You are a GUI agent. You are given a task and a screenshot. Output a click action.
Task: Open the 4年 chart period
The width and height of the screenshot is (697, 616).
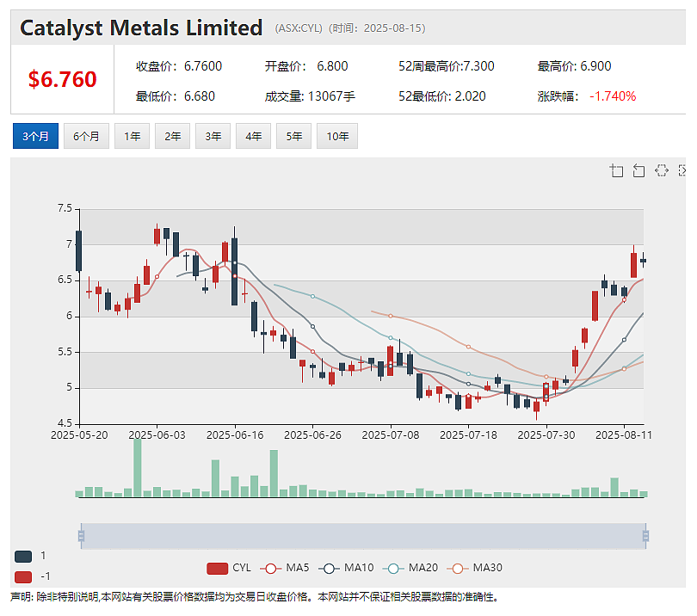[253, 136]
